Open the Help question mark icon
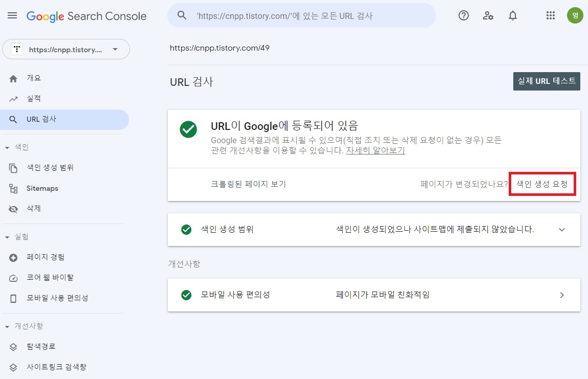This screenshot has height=379, width=588. coord(464,15)
